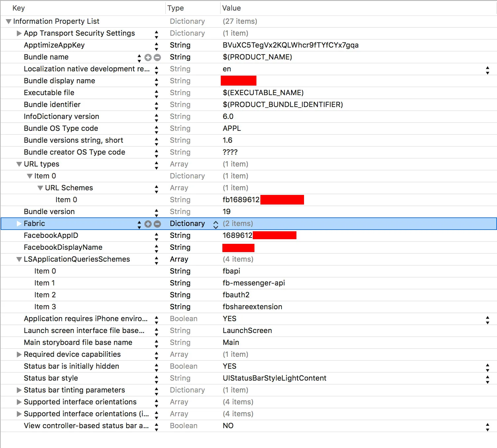Image resolution: width=497 pixels, height=448 pixels.
Task: Select the Status bar style key
Action: coord(51,378)
